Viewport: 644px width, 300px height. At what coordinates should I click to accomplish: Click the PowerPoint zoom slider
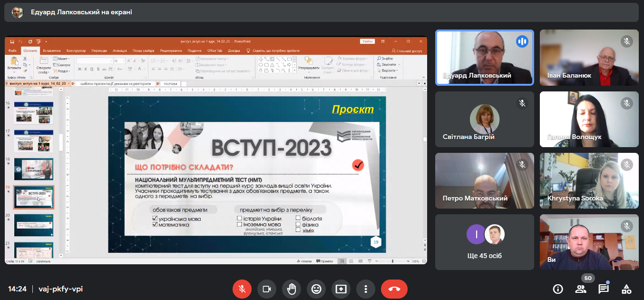[392, 261]
